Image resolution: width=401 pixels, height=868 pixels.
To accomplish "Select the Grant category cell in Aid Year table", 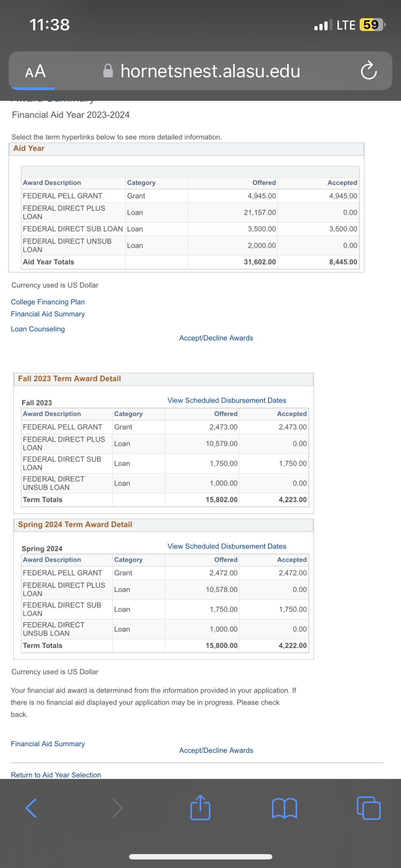I will click(136, 196).
